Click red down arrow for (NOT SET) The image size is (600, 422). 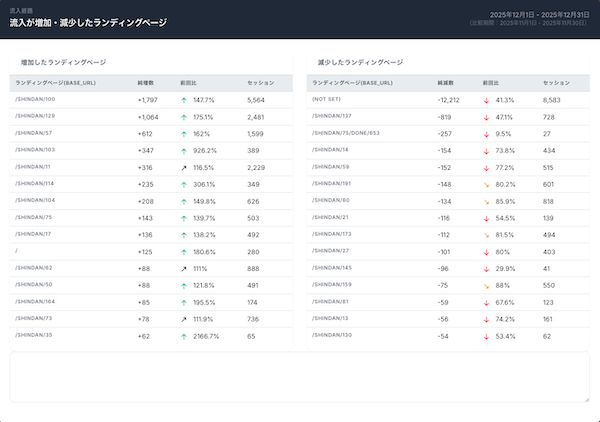[x=485, y=100]
